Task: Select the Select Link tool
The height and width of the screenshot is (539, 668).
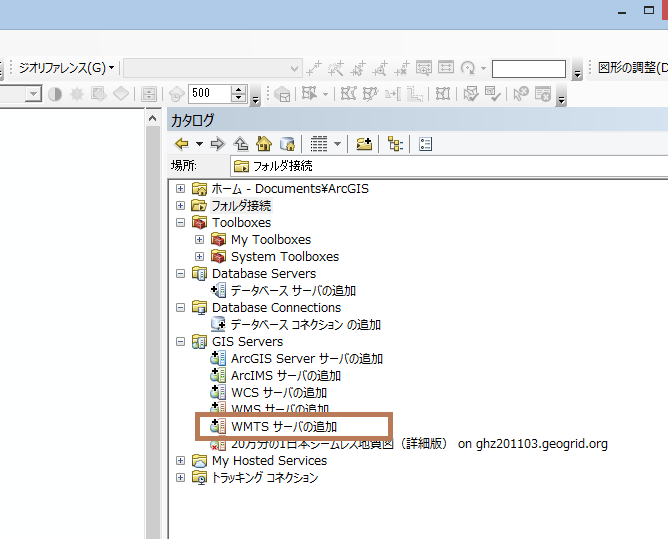Action: click(358, 68)
